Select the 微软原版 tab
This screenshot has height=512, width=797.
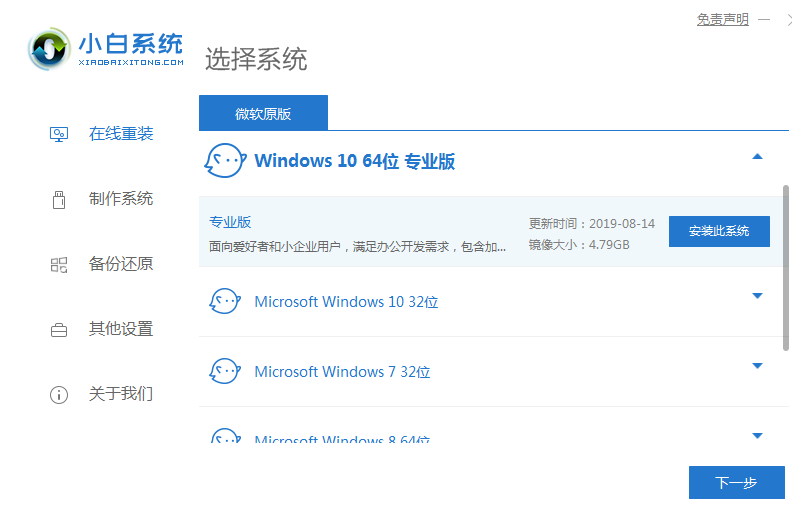263,113
